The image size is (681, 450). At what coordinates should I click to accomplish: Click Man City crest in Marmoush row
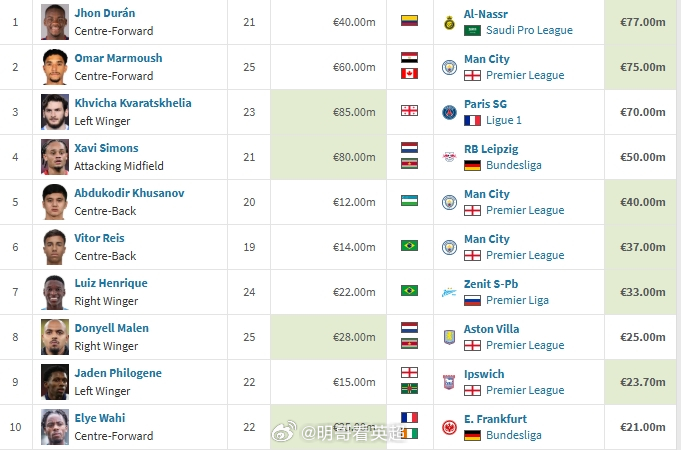pos(449,67)
